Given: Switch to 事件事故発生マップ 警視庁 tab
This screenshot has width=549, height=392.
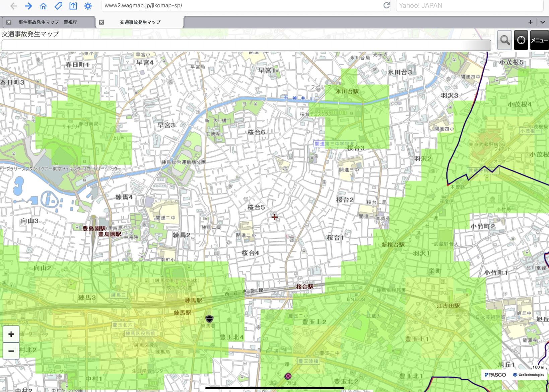Looking at the screenshot, I should [48, 22].
